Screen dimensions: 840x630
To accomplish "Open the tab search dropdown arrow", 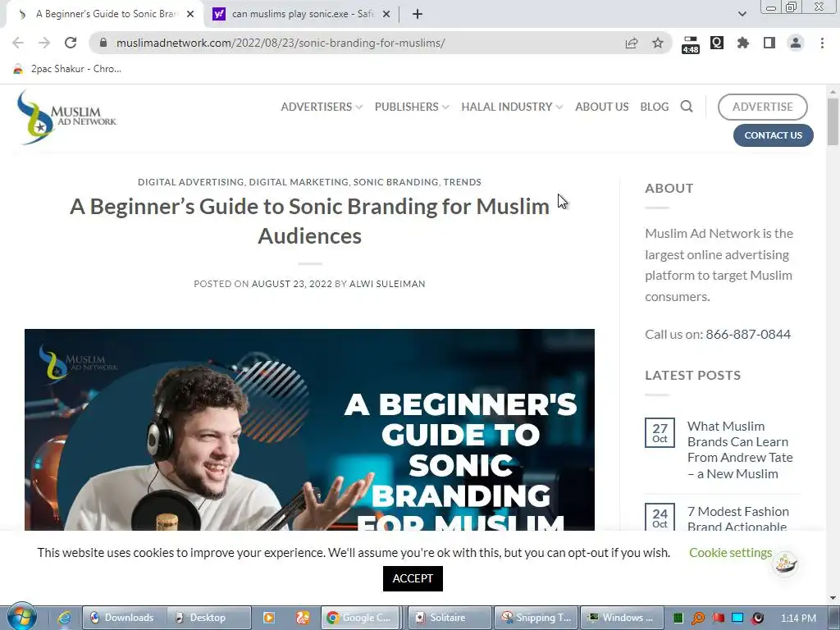I will (x=742, y=14).
